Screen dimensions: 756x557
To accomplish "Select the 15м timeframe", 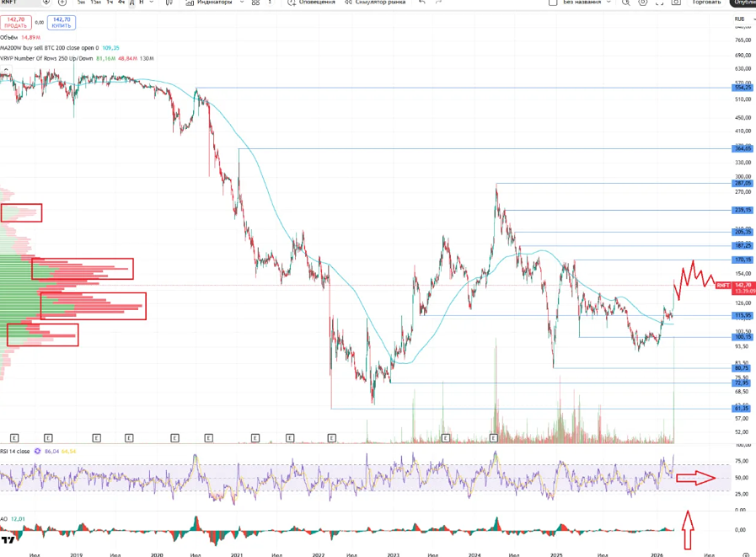I will tap(96, 2).
